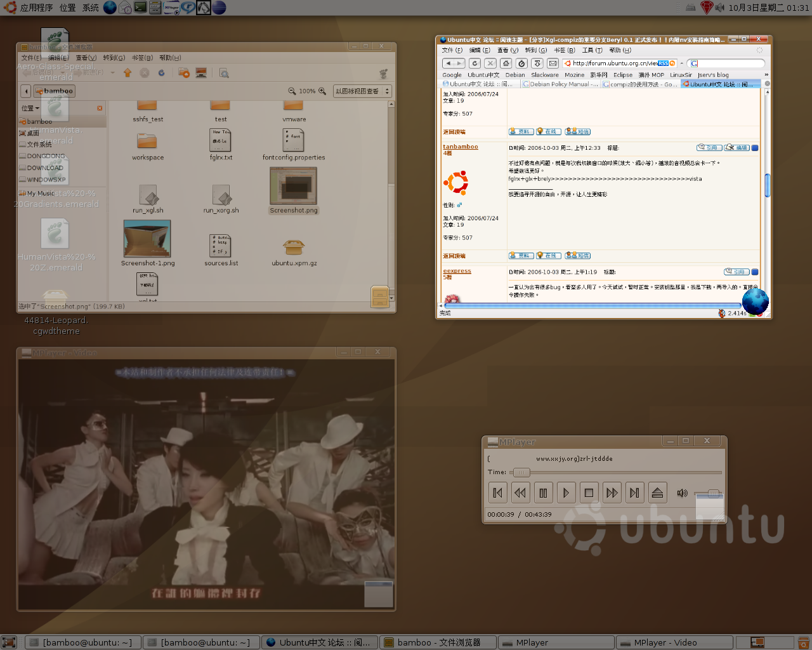This screenshot has height=650, width=812.
Task: Click the RSS feed icon in address bar
Action: 664,63
